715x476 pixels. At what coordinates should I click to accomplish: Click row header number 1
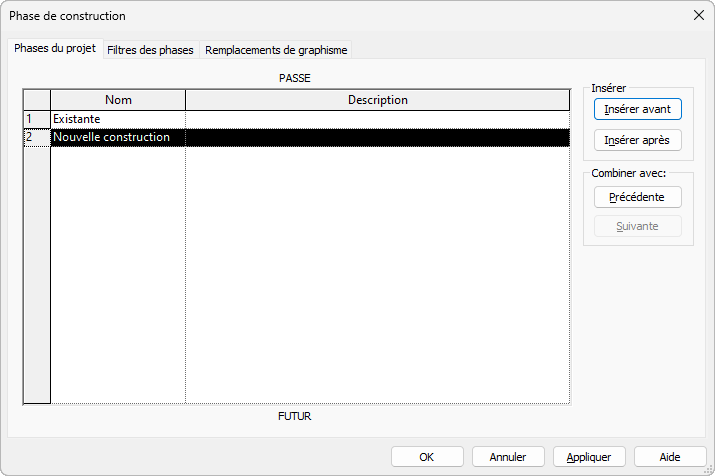(x=37, y=119)
